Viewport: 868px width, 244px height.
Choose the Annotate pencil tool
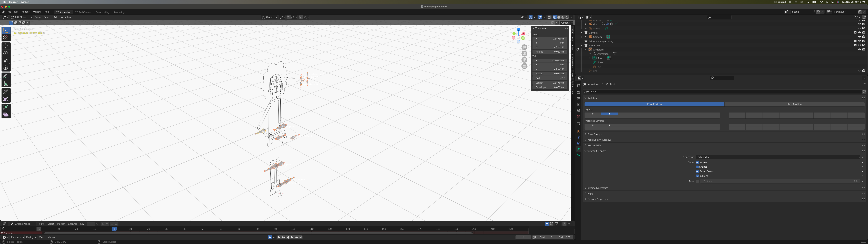click(x=6, y=76)
